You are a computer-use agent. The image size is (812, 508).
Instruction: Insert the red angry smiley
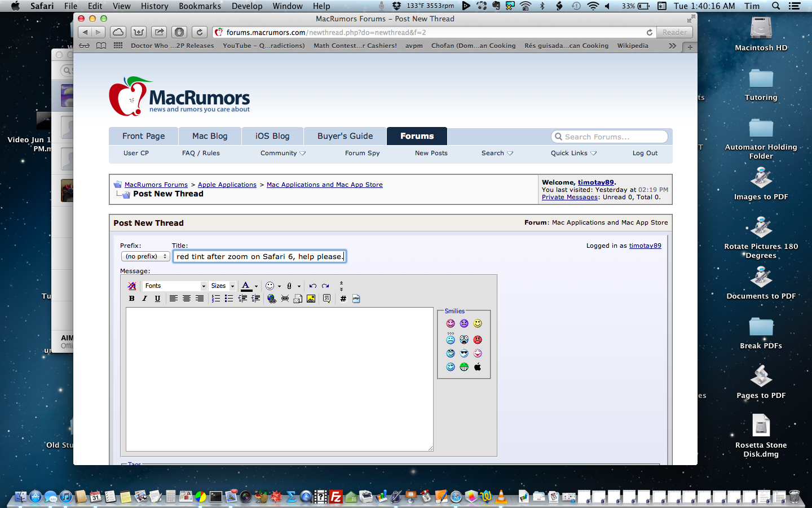point(478,340)
